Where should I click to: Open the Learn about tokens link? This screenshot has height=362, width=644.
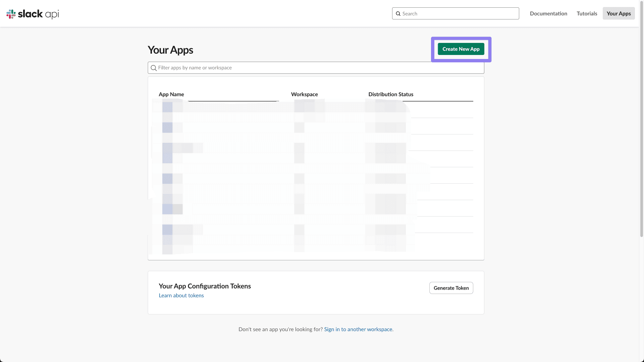[181, 295]
